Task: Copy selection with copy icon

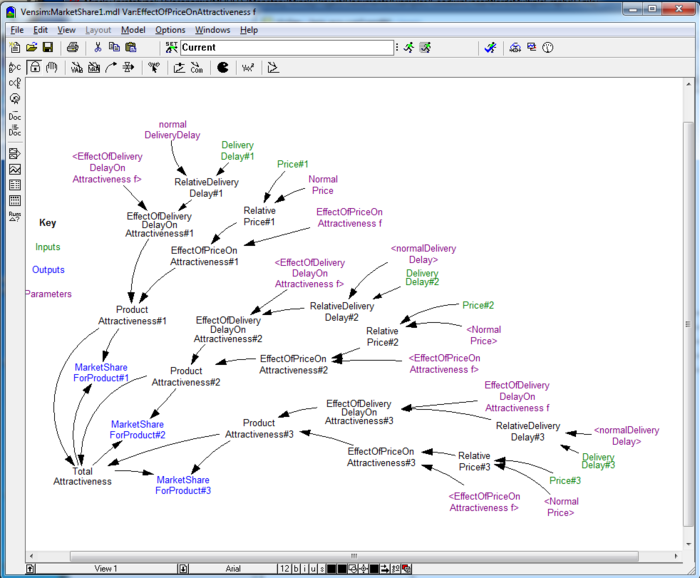Action: [114, 47]
